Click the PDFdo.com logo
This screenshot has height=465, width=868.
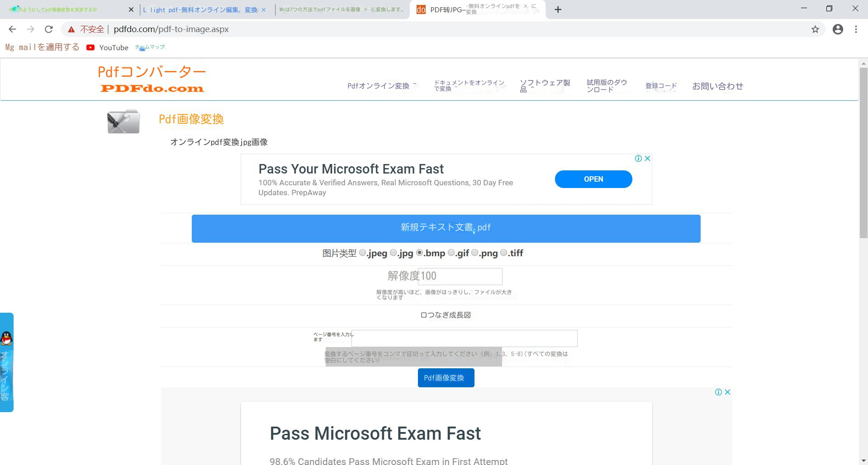[x=152, y=79]
